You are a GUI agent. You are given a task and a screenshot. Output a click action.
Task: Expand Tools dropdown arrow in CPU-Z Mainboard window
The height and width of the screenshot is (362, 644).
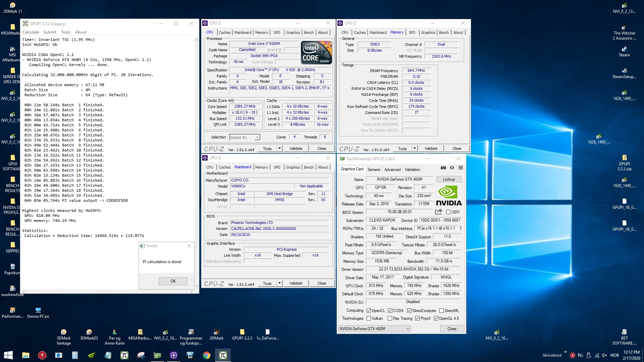tap(279, 283)
